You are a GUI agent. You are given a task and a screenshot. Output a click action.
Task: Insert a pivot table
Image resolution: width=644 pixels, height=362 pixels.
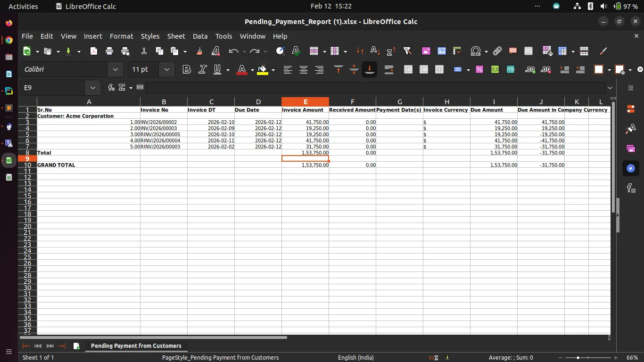click(457, 51)
